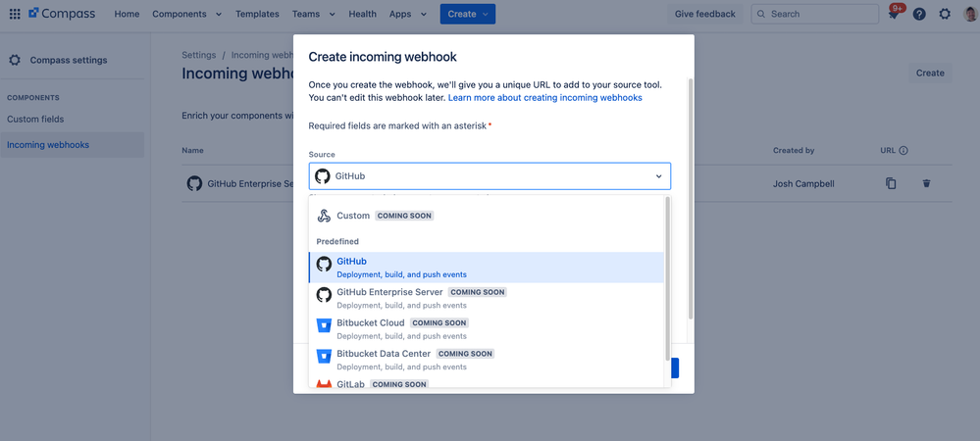Go to Home in navigation
Viewport: 980px width, 441px height.
127,14
